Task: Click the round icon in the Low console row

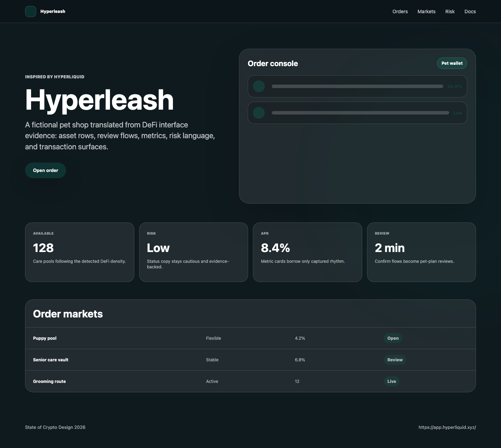Action: tap(259, 113)
